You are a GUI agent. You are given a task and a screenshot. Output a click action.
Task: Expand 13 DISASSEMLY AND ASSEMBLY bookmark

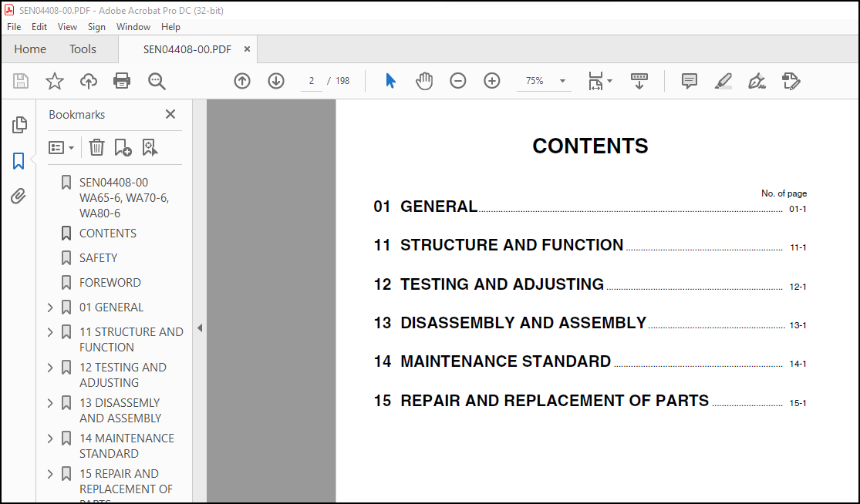coord(50,403)
